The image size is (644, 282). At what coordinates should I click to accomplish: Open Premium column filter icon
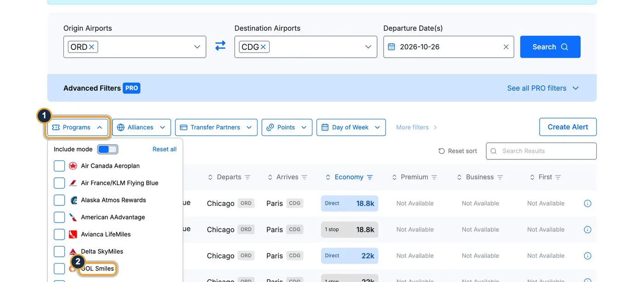click(x=434, y=177)
